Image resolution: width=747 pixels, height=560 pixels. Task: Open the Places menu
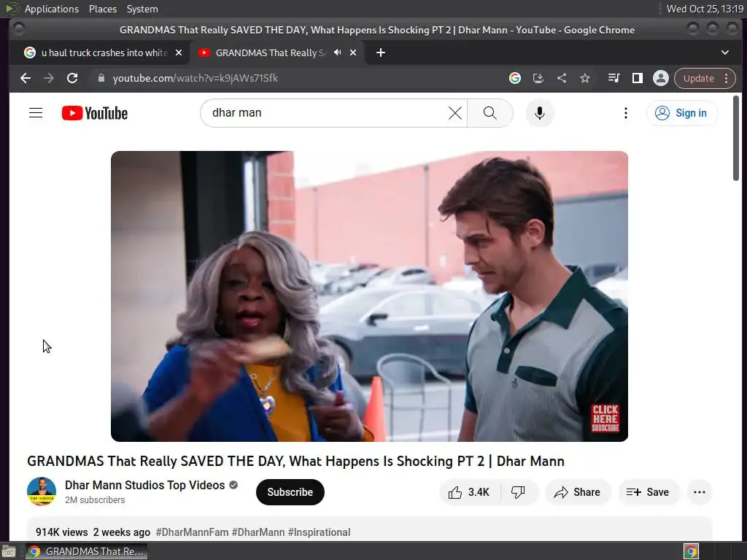[103, 9]
